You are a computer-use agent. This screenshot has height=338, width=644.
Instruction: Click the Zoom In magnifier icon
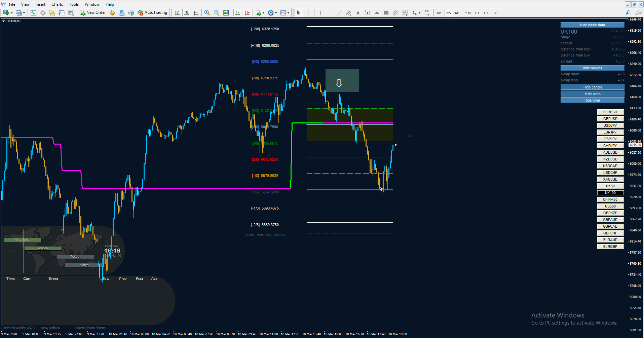pos(207,13)
